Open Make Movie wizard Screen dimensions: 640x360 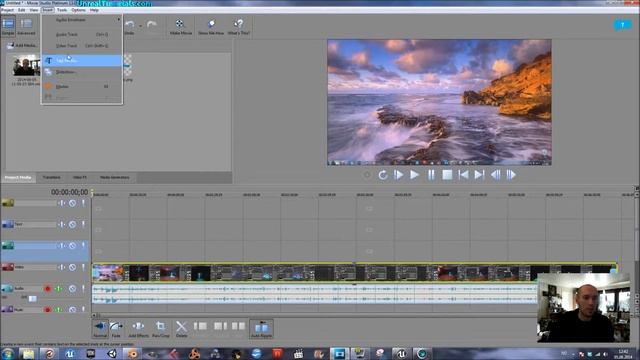pyautogui.click(x=180, y=27)
